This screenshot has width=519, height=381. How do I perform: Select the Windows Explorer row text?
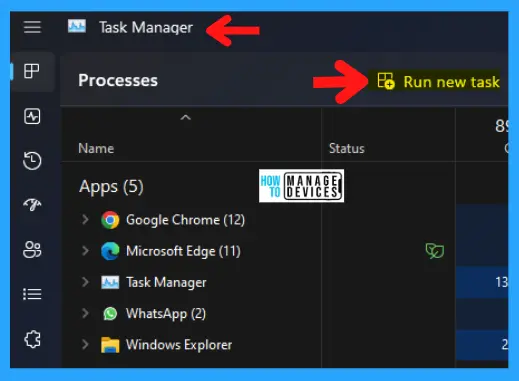coord(179,345)
